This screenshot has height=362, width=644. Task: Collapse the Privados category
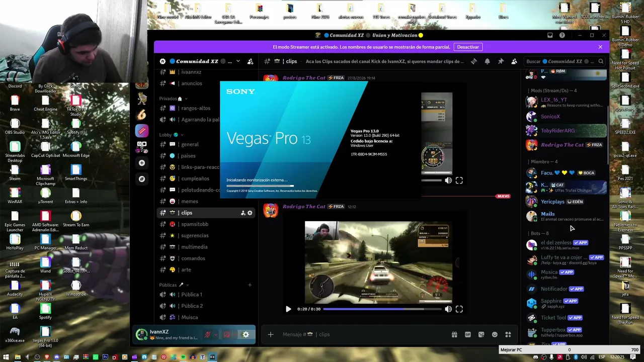[x=173, y=99]
